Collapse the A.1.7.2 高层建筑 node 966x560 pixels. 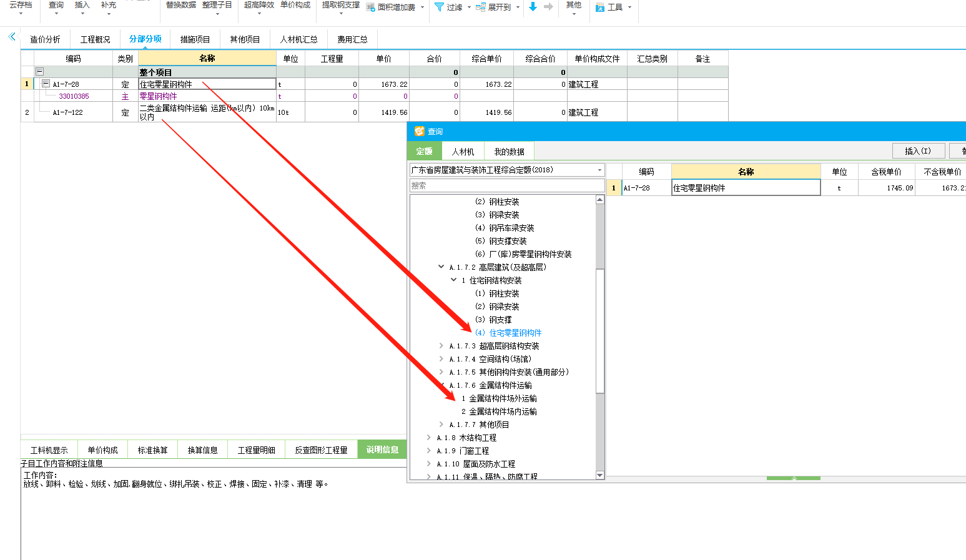pyautogui.click(x=441, y=267)
